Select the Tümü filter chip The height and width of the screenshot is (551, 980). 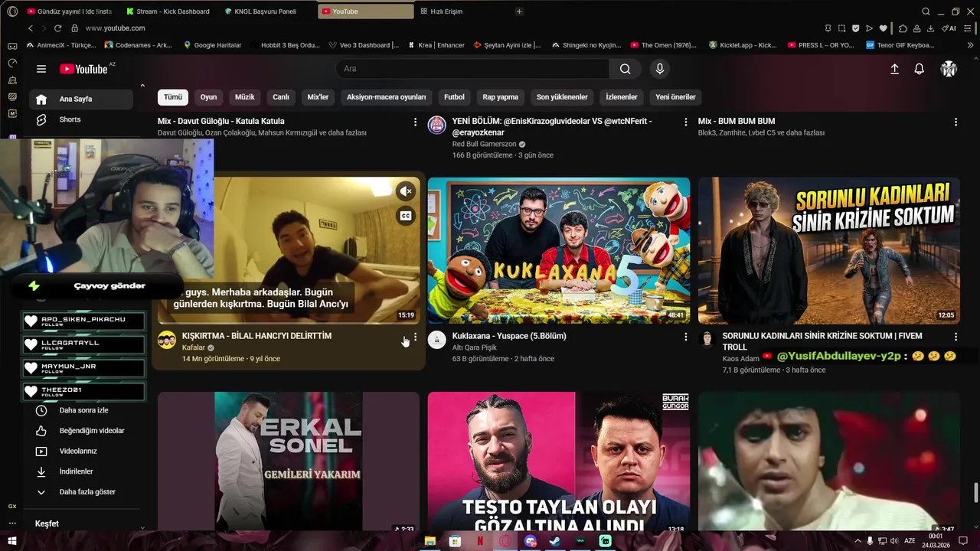point(173,97)
